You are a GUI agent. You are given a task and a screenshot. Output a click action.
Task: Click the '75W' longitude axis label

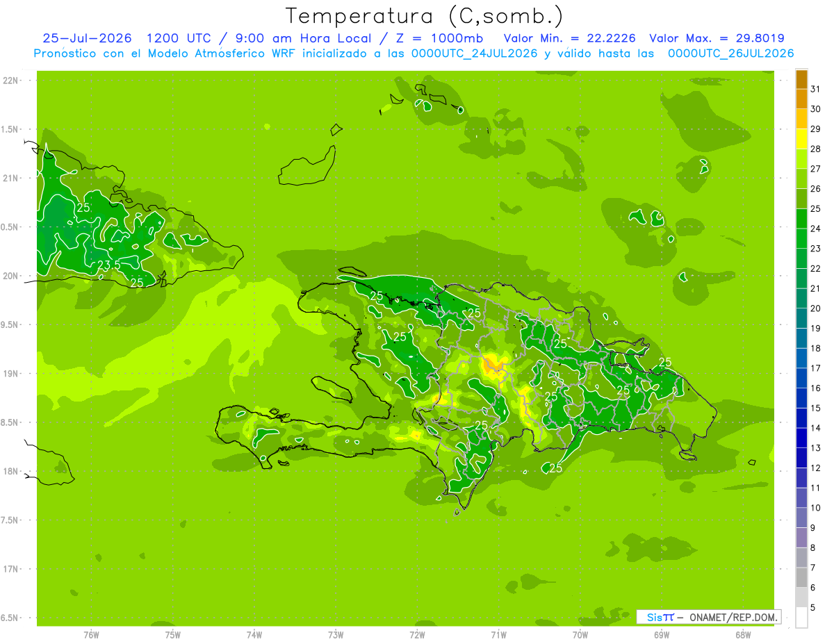click(173, 635)
